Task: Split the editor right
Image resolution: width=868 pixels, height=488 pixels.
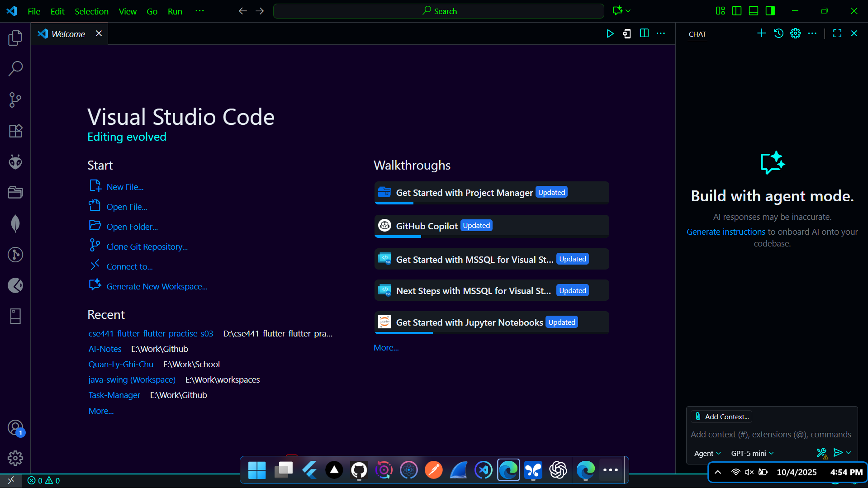Action: 644,33
